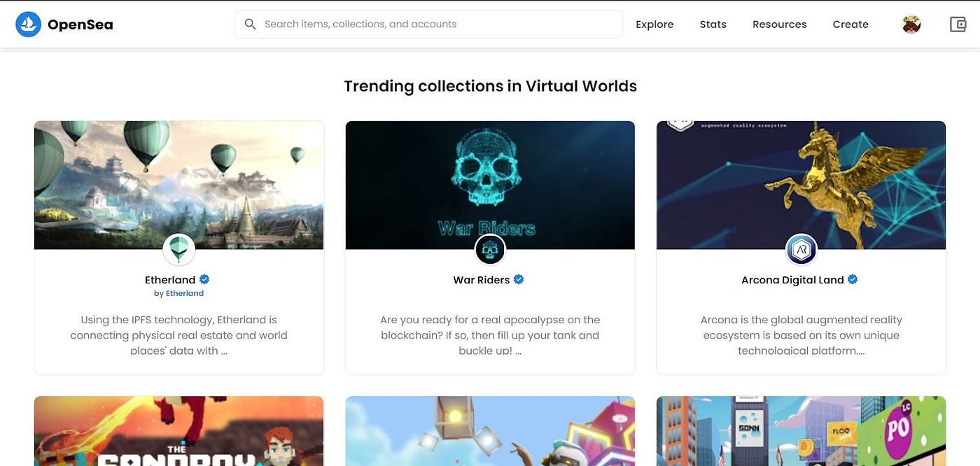This screenshot has height=466, width=980.
Task: Open the Create page
Action: pyautogui.click(x=850, y=24)
